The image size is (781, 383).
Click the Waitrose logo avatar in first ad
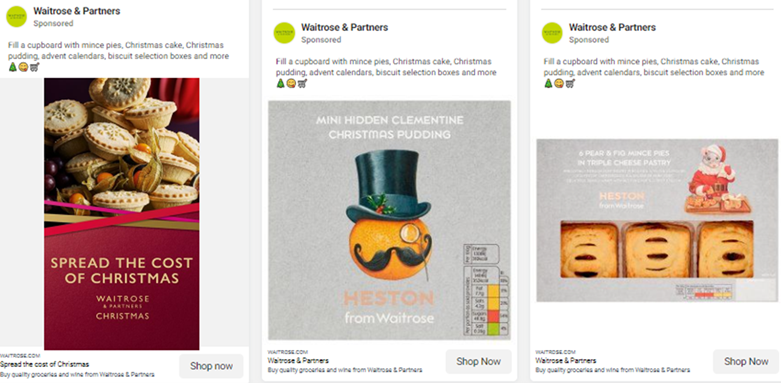click(16, 16)
